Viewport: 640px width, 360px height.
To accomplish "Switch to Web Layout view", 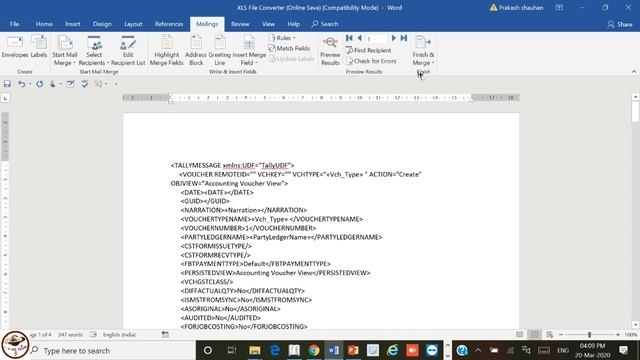I will tap(549, 335).
